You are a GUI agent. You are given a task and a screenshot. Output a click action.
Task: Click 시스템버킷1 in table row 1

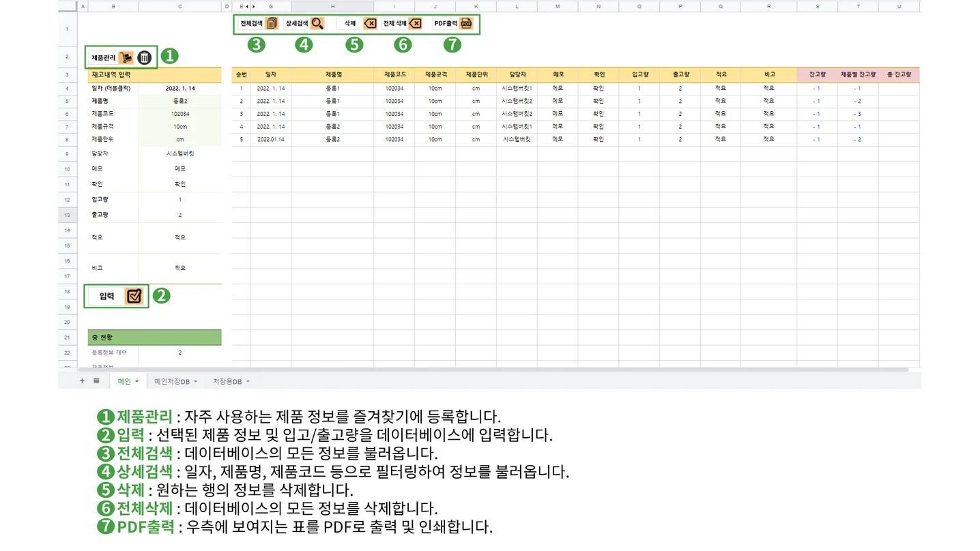(x=517, y=89)
